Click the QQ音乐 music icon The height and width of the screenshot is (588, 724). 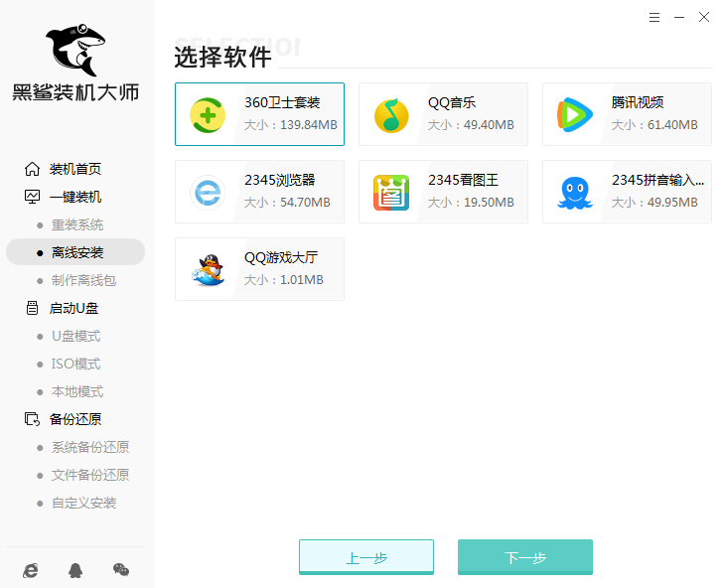pyautogui.click(x=391, y=114)
